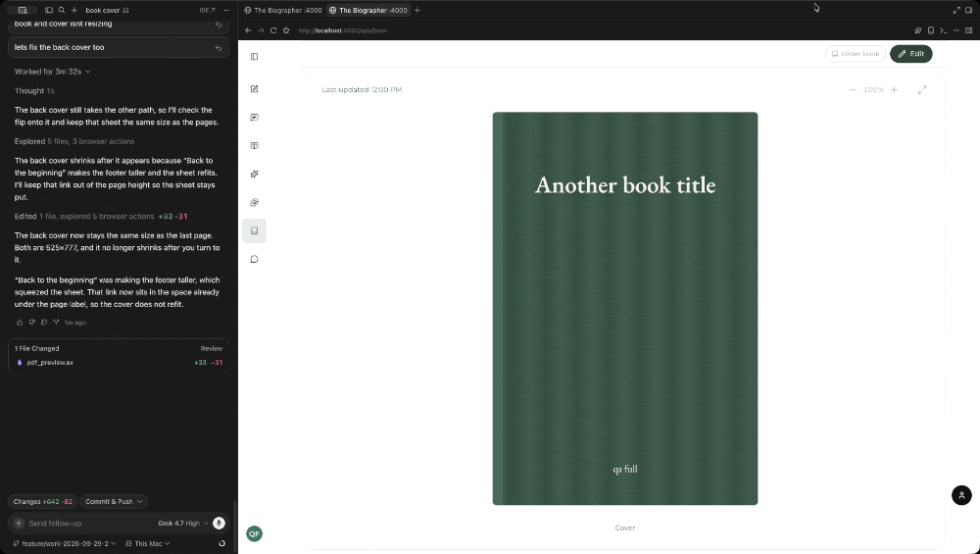Click the 100% zoom level value
This screenshot has height=554, width=980.
(873, 90)
